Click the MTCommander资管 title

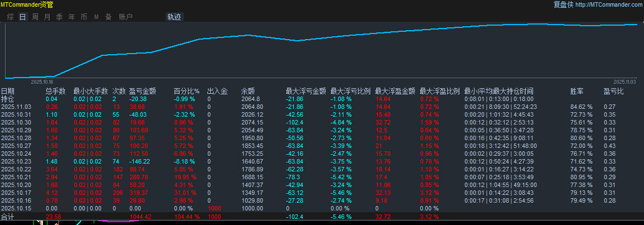tap(27, 4)
